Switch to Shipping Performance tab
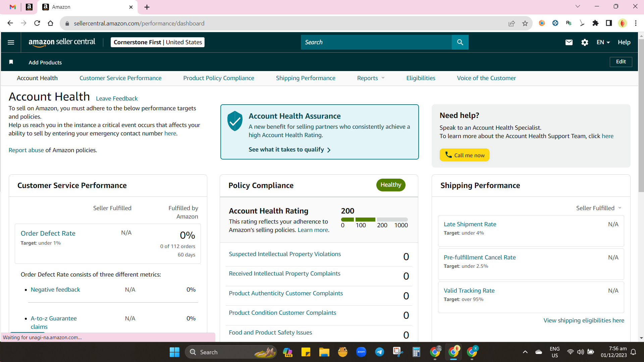 tap(306, 78)
